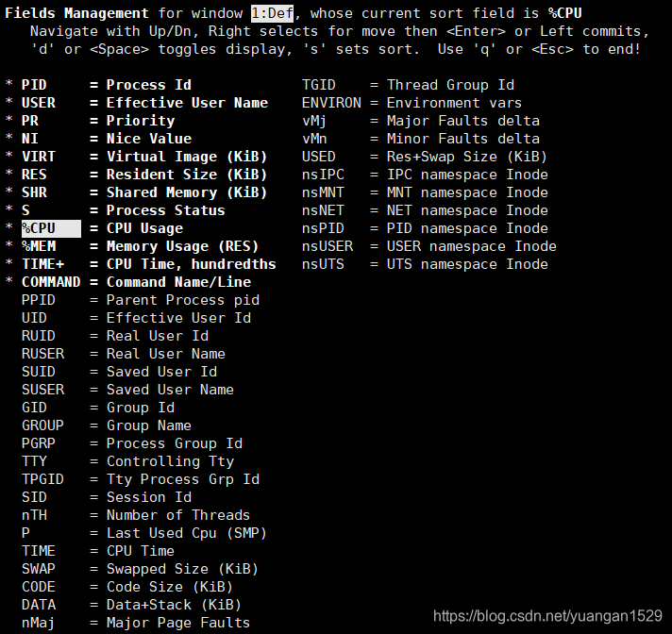Click the GID field name

pyautogui.click(x=34, y=408)
